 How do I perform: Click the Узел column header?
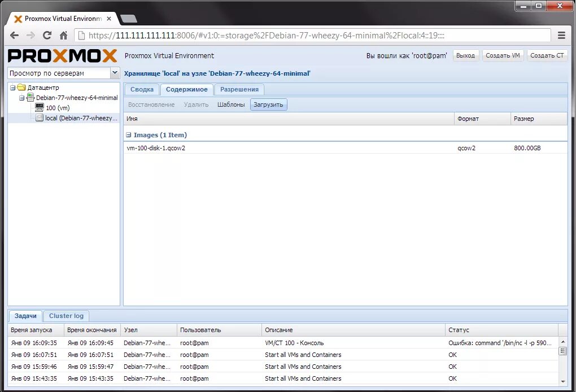point(149,330)
